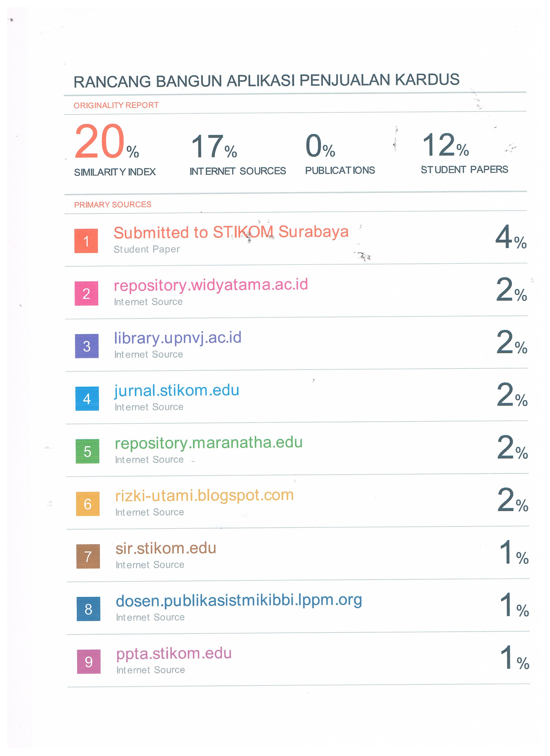Open repository.widyatama.ac.id source link
The height and width of the screenshot is (756, 550).
click(x=211, y=285)
